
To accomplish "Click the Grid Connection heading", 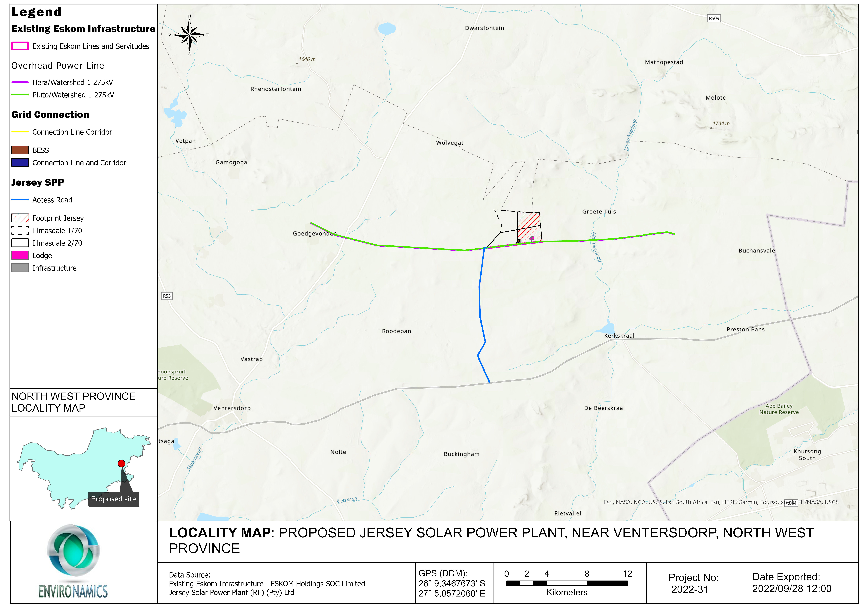I will [50, 115].
